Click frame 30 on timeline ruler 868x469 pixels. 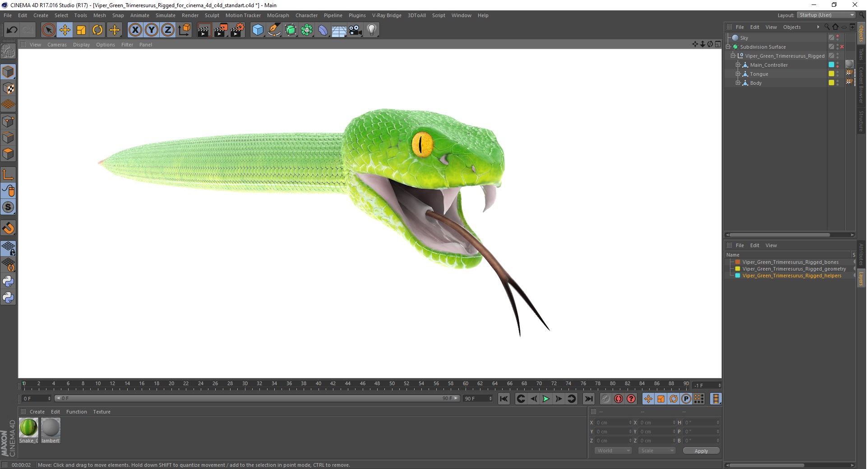coord(245,384)
